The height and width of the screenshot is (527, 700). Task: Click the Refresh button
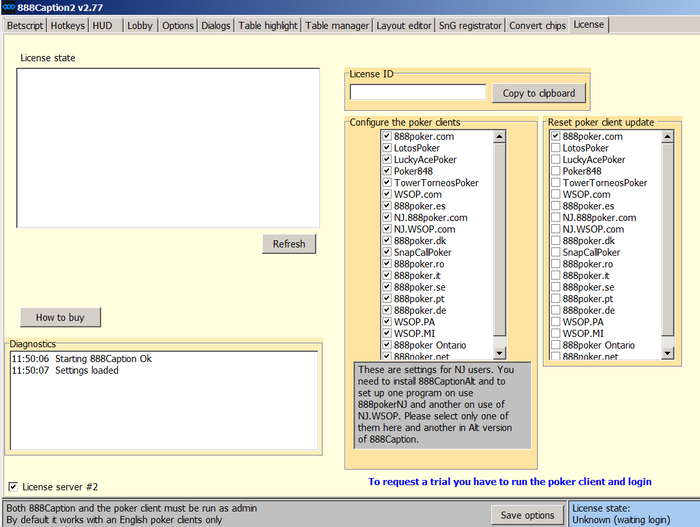pyautogui.click(x=289, y=244)
